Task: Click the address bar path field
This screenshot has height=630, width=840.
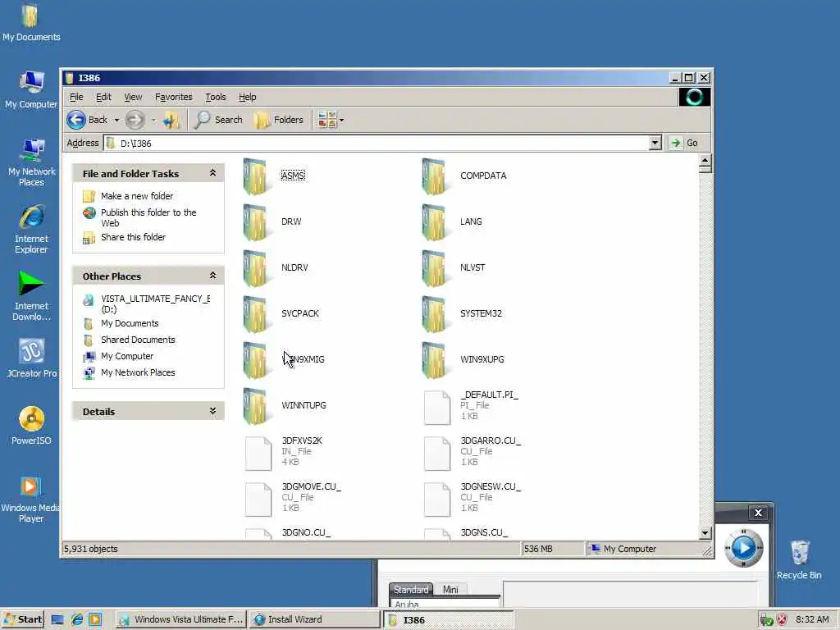Action: click(x=376, y=143)
